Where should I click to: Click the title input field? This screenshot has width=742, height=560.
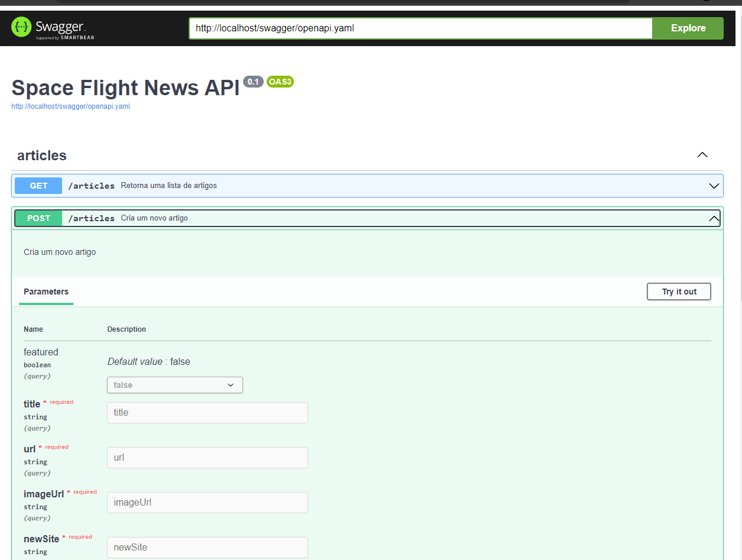(208, 413)
